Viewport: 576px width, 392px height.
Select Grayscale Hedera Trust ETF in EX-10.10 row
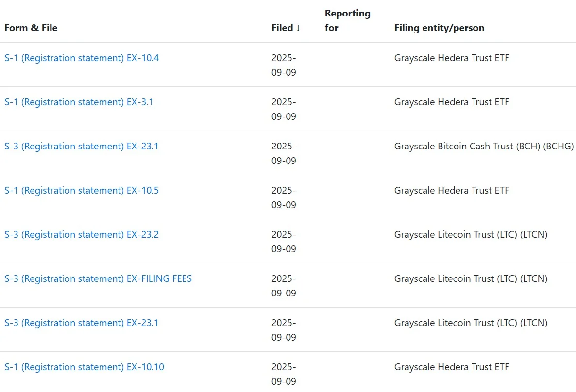point(452,367)
